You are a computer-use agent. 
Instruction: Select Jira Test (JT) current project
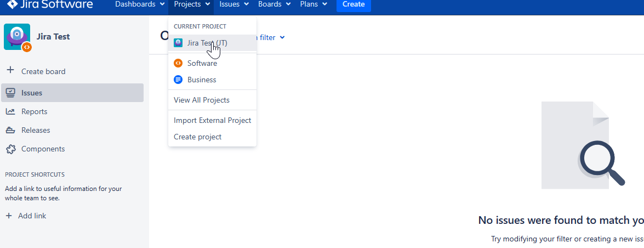212,43
